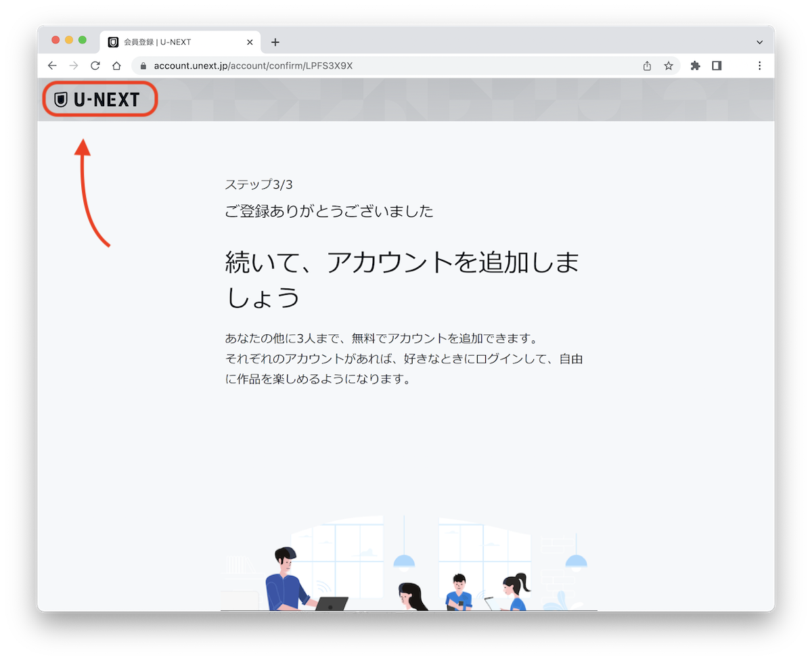Close the current U-NEXT tab
The width and height of the screenshot is (812, 661).
coord(250,41)
